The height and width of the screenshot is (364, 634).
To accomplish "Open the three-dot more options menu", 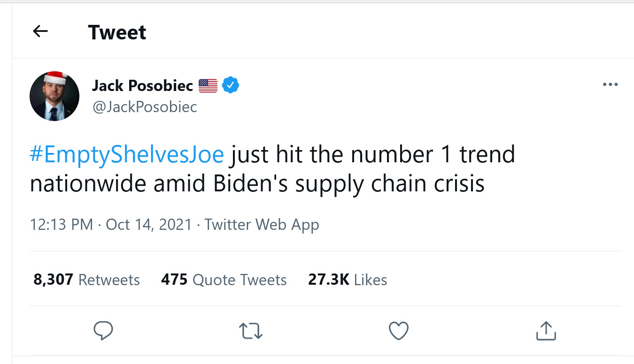I will (610, 85).
